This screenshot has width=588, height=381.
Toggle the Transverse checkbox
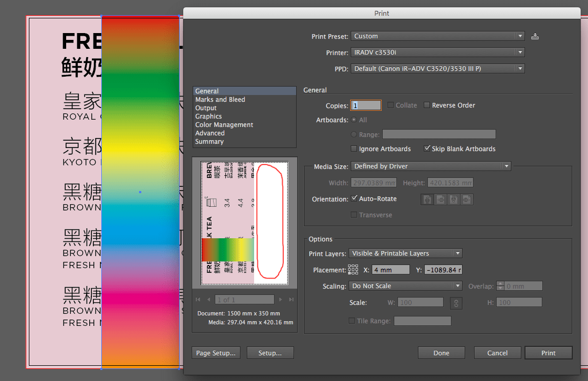[x=354, y=215]
